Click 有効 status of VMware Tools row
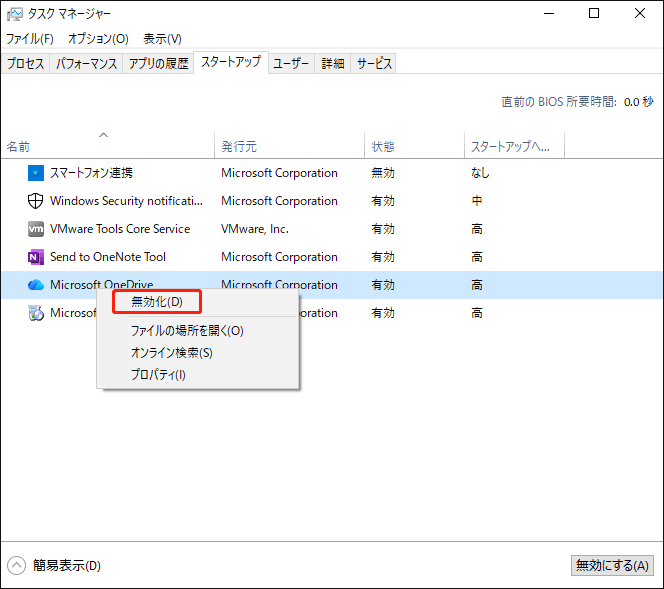 (x=383, y=229)
